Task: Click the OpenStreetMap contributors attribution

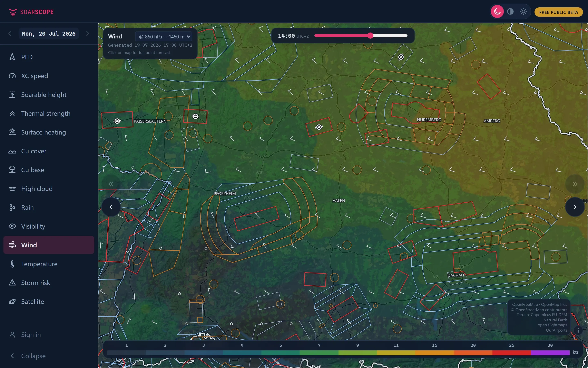Action: (539, 310)
